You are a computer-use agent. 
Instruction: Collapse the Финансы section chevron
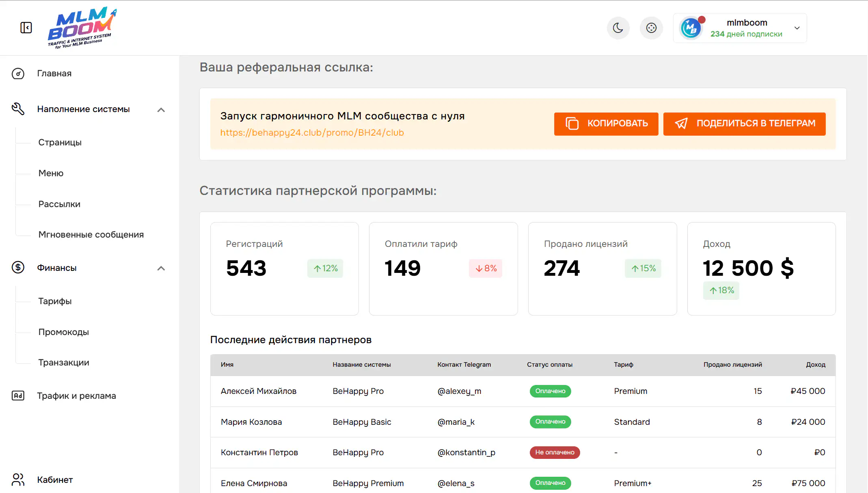point(161,268)
